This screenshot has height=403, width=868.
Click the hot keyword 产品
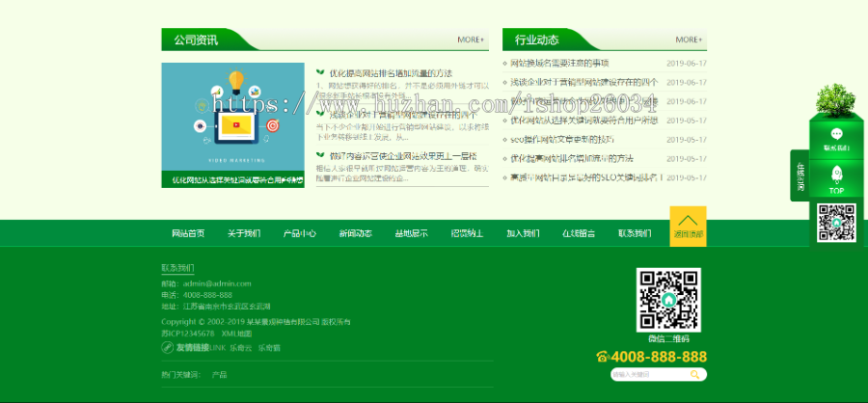pos(219,375)
